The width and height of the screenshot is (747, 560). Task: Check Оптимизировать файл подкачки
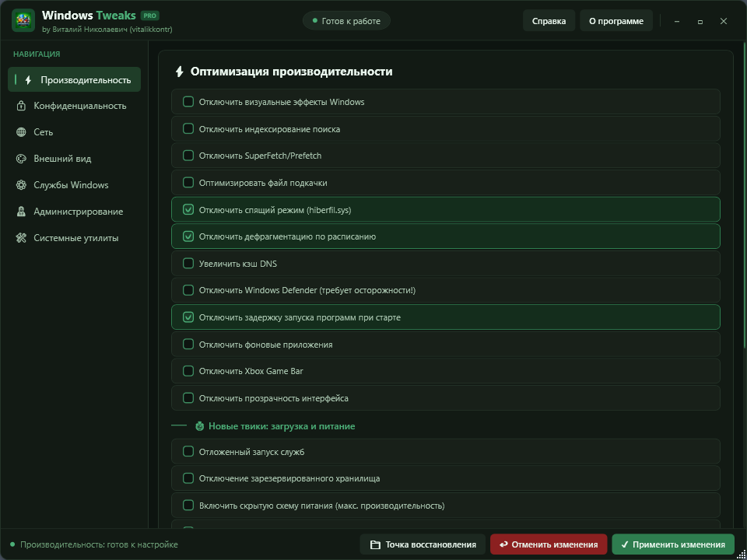point(188,182)
